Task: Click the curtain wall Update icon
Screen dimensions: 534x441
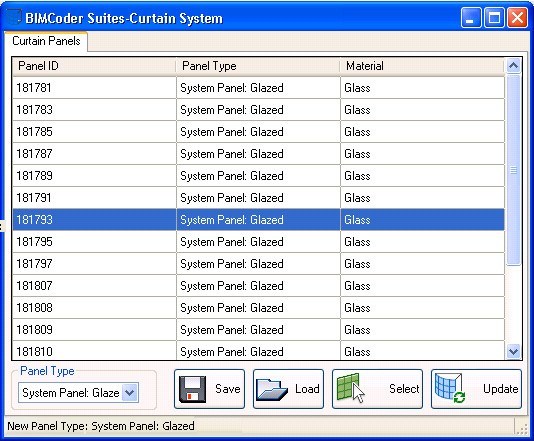Action: [450, 388]
